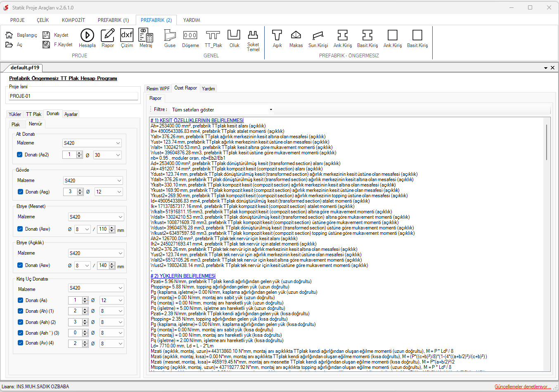559x392 pixels.
Task: Toggle the Donatı (As2) checkbox
Action: click(19, 155)
